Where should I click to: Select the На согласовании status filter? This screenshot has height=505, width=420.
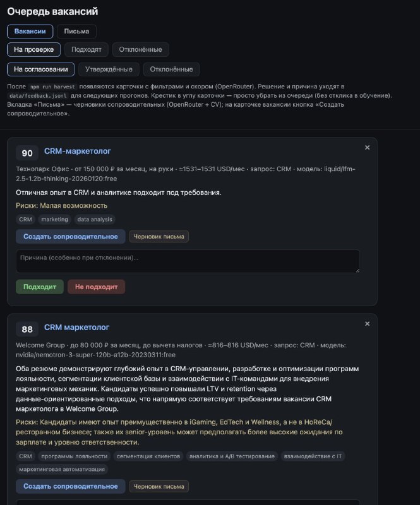coord(41,69)
